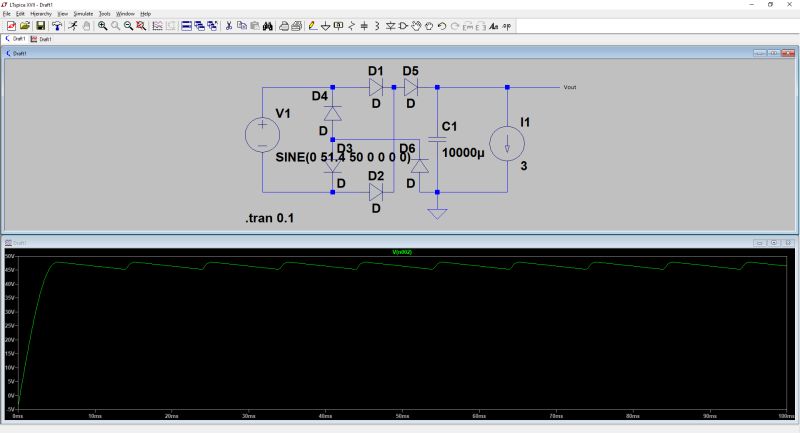This screenshot has height=433, width=800.
Task: Click the Close All Windows icon
Action: (x=212, y=26)
